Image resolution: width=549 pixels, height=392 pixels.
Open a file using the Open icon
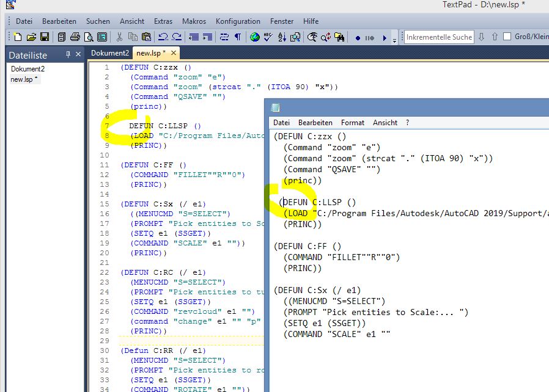[x=31, y=37]
